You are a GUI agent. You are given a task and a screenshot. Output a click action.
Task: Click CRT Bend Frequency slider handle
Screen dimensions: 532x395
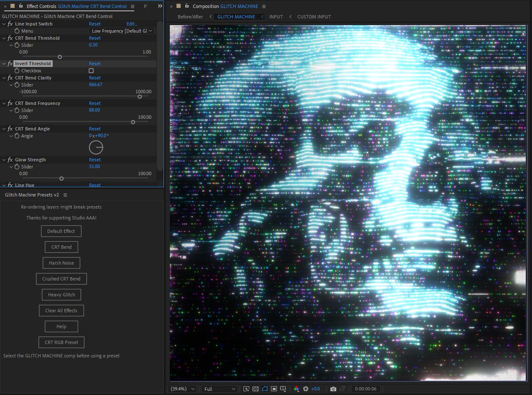[133, 122]
